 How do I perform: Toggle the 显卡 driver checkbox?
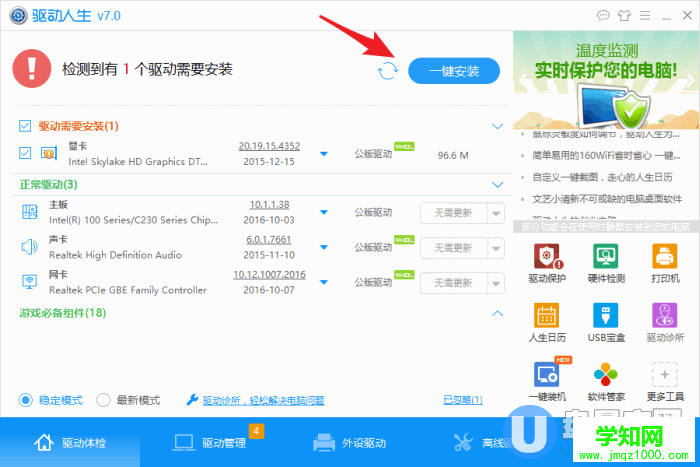(25, 153)
